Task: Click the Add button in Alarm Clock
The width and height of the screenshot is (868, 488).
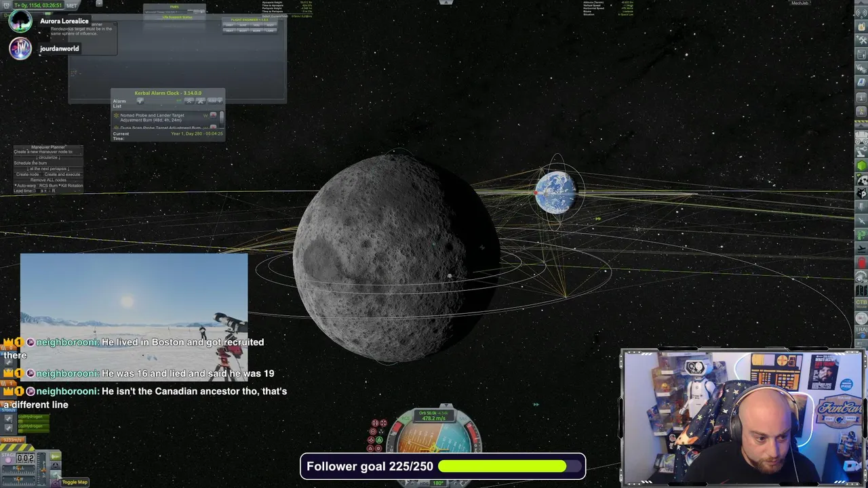Action: (212, 101)
